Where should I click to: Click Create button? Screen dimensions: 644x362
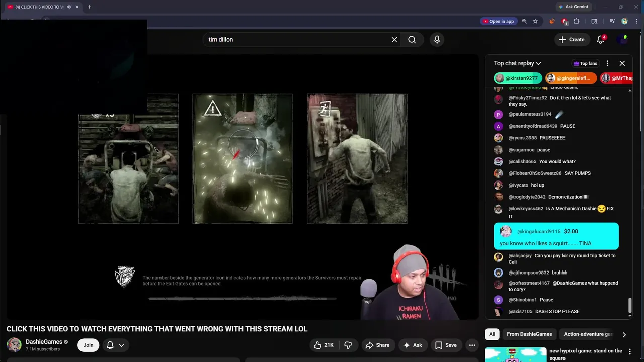pyautogui.click(x=572, y=40)
